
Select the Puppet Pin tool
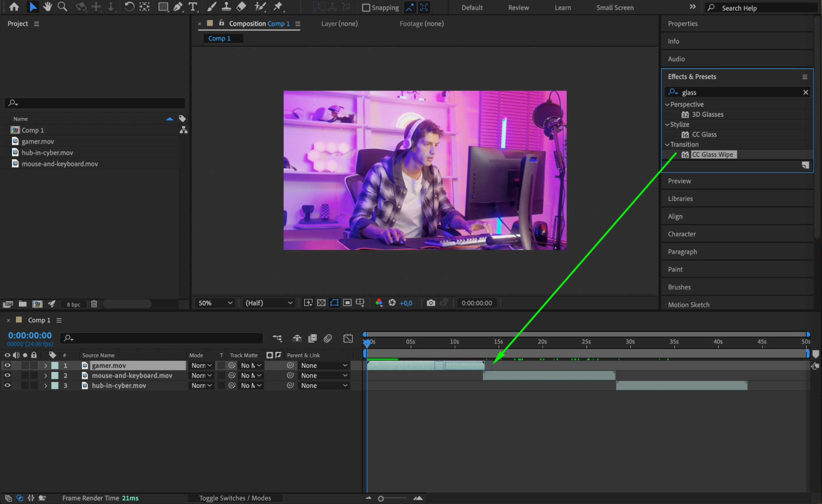click(x=278, y=7)
